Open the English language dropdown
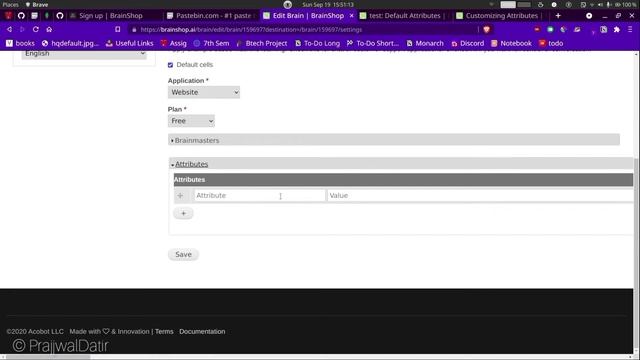Image resolution: width=640 pixels, height=360 pixels. pyautogui.click(x=84, y=54)
